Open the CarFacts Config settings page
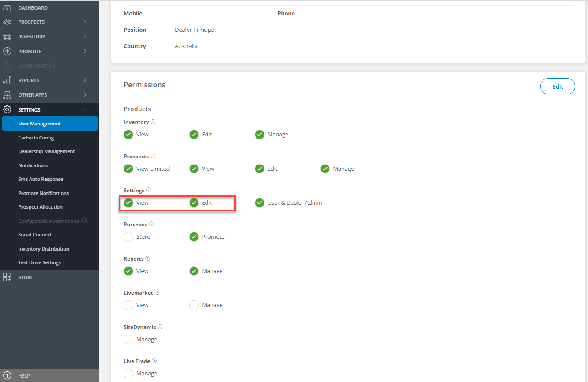The height and width of the screenshot is (382, 588). [36, 138]
